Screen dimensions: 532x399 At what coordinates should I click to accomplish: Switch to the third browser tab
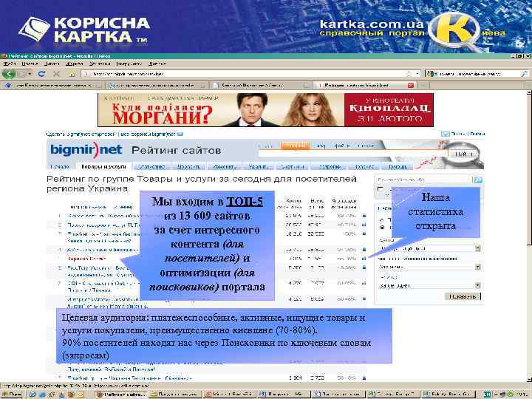pos(262,85)
